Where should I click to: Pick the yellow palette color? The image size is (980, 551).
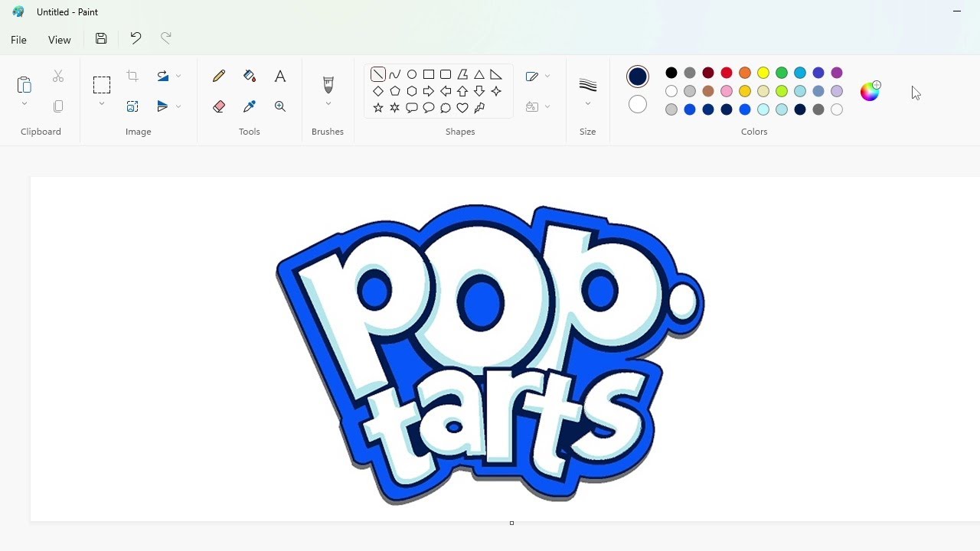click(763, 73)
